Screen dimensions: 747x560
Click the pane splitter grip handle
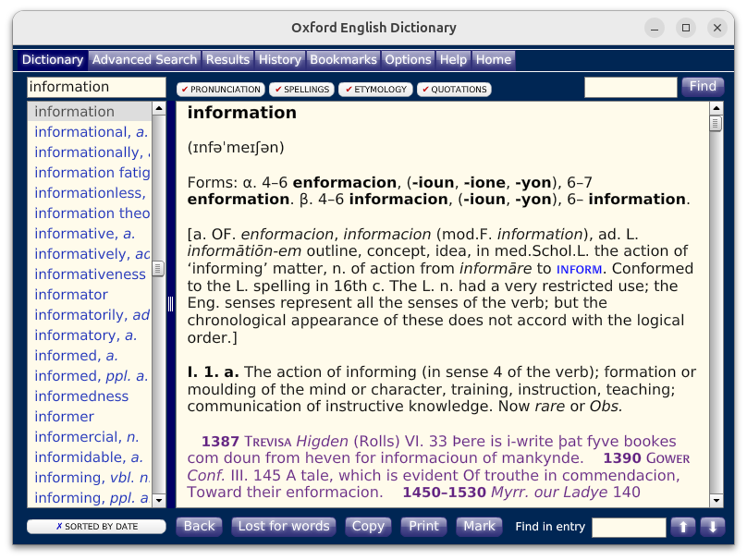(170, 303)
